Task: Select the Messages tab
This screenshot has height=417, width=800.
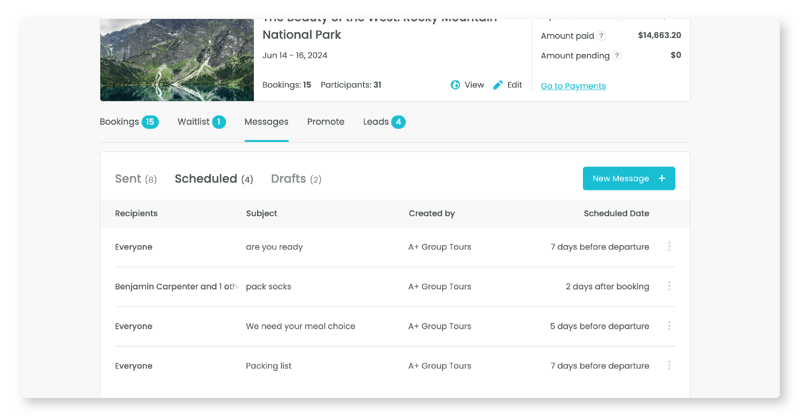Action: [x=266, y=122]
